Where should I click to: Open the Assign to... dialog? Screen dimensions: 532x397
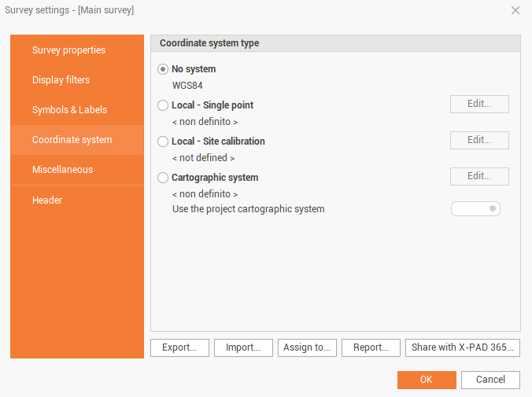307,347
